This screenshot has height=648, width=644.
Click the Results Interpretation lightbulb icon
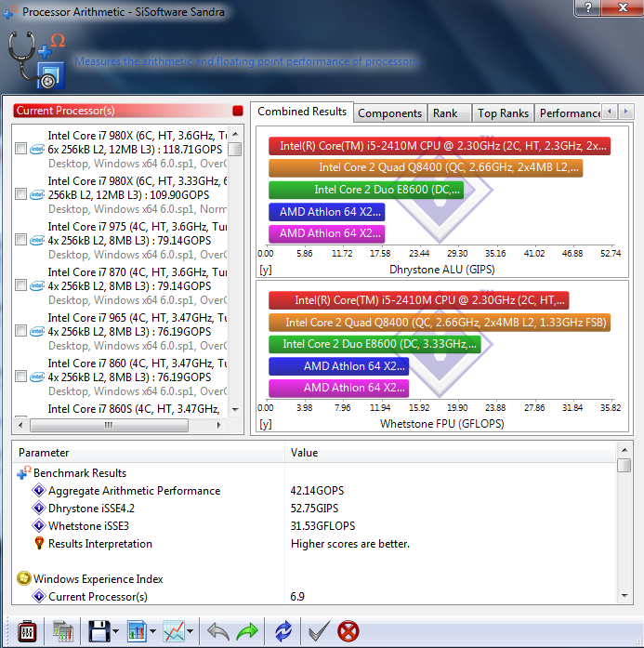39,544
